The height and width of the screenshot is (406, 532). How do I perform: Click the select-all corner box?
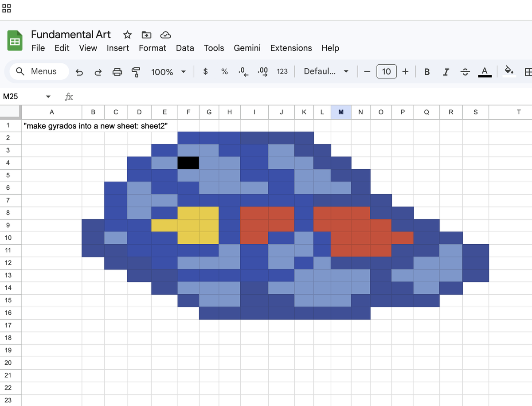11,112
